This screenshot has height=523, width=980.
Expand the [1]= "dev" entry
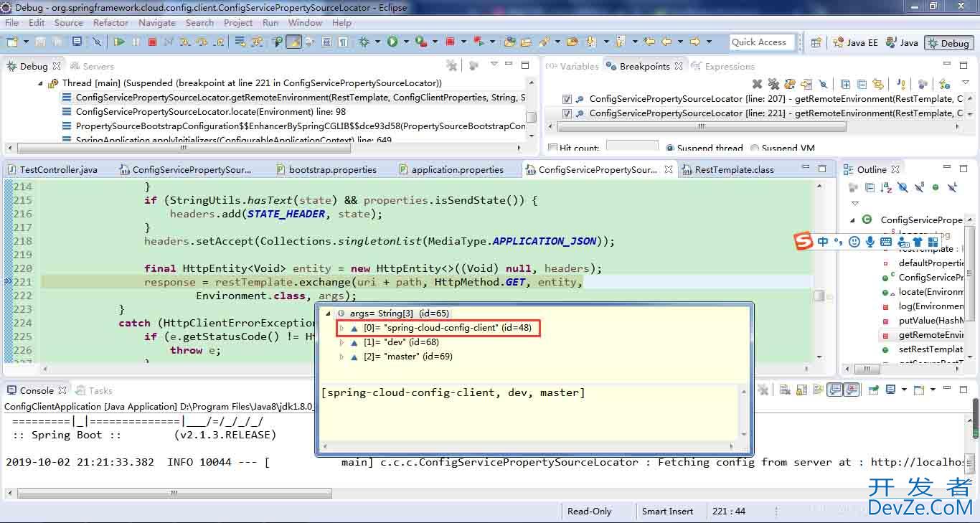pos(342,342)
